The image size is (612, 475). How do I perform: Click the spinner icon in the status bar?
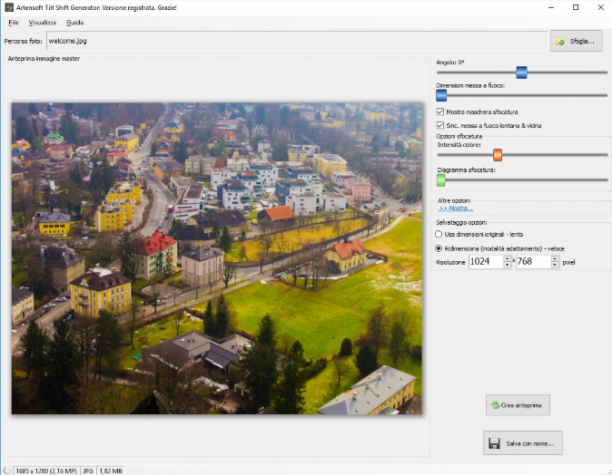pos(7,471)
